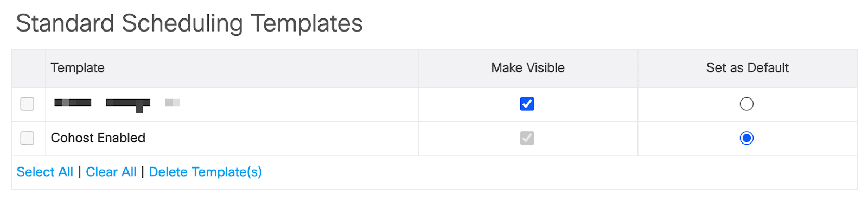Uncheck Make Visible for the redacted template

click(527, 104)
